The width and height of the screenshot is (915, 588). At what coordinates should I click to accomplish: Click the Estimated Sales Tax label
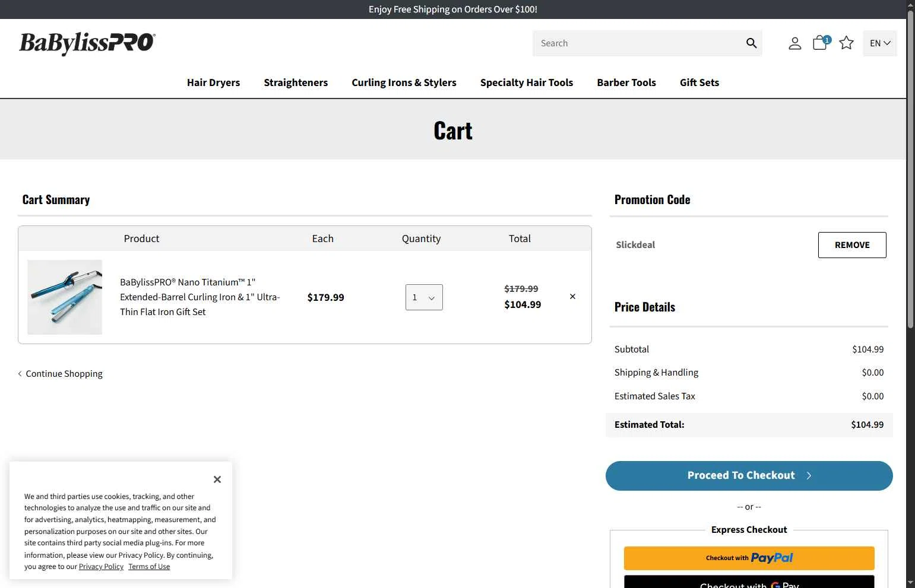[x=654, y=396]
